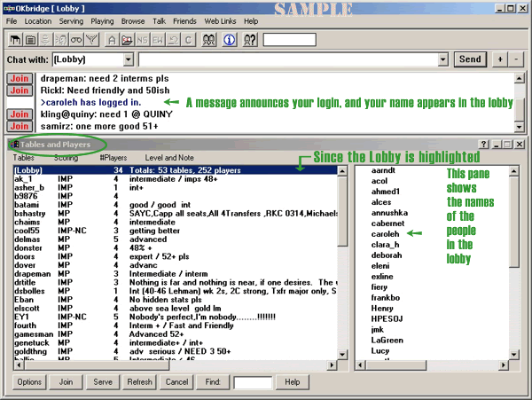Open the Help menu
The width and height of the screenshot is (532, 400).
(251, 21)
